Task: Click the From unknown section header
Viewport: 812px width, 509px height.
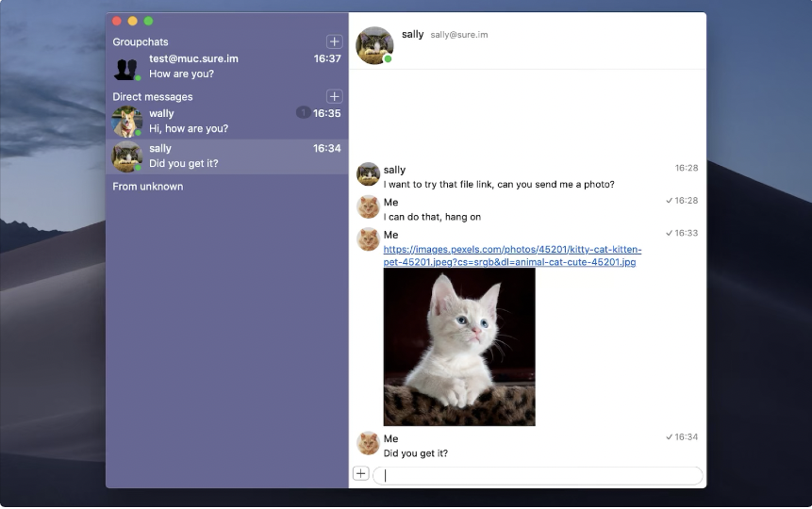Action: coord(147,187)
